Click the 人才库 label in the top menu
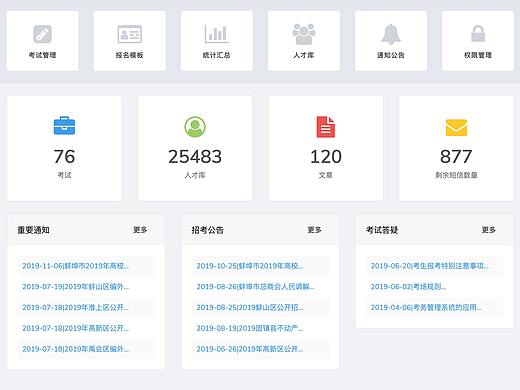Viewport: 520px width, 390px height. (304, 55)
